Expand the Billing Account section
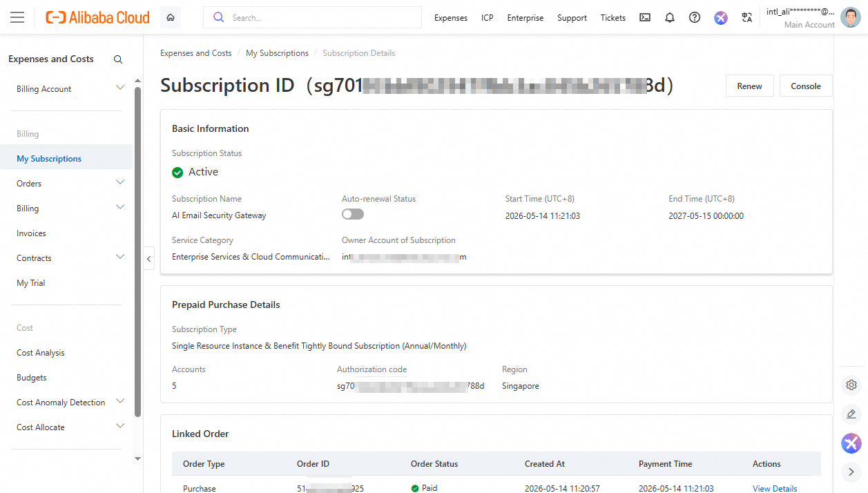 (x=120, y=88)
